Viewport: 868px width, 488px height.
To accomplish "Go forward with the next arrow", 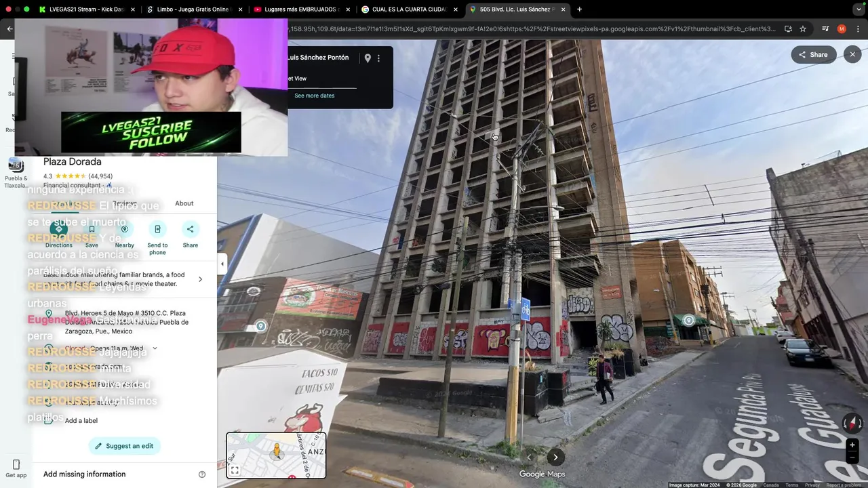I will [555, 457].
